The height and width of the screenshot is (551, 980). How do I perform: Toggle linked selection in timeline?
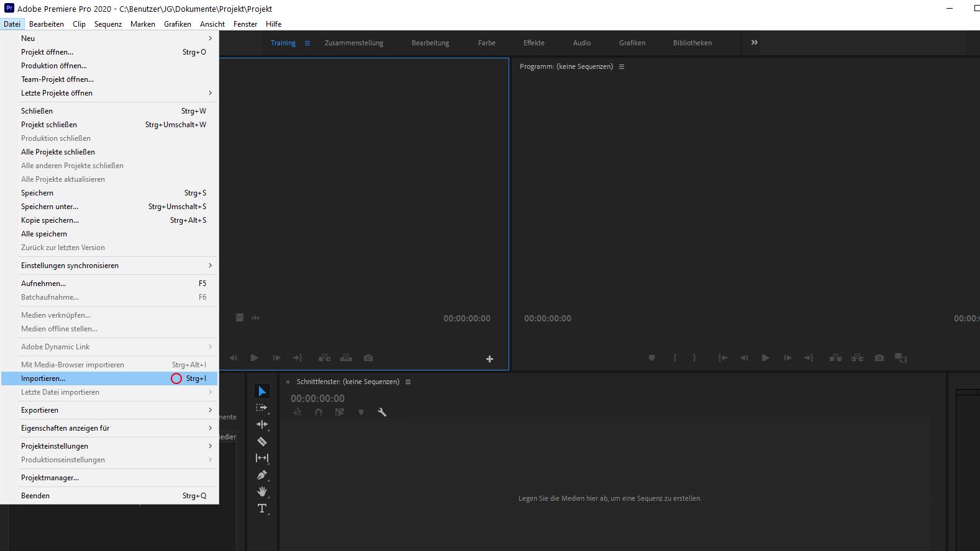[x=340, y=412]
